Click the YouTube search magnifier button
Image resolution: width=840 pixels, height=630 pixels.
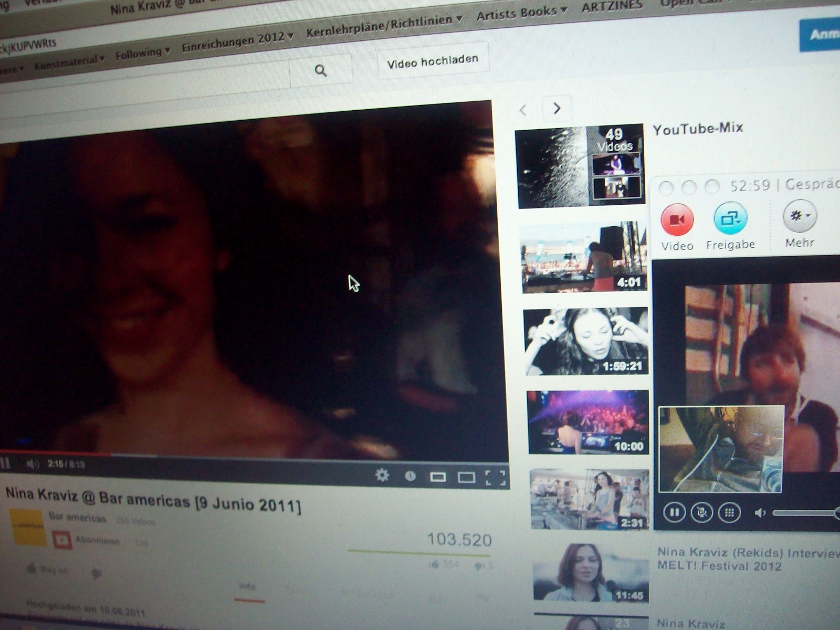point(321,70)
